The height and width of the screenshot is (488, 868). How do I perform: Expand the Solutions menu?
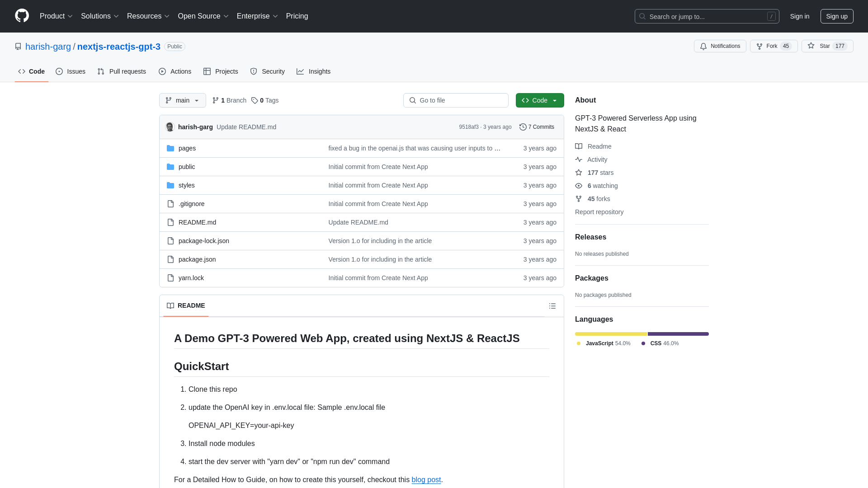100,16
